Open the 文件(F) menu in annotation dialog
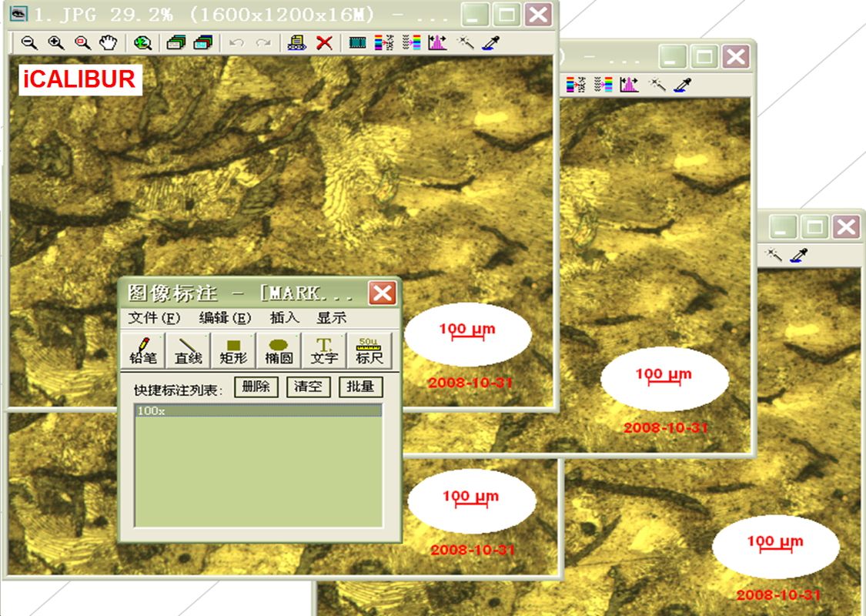 [x=154, y=317]
